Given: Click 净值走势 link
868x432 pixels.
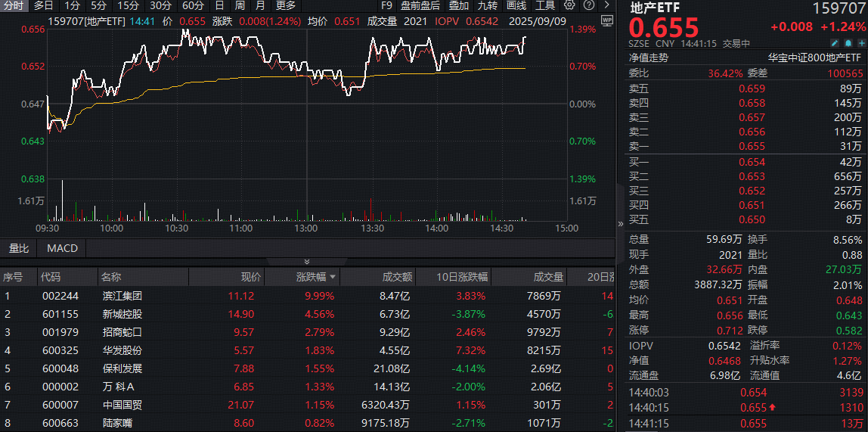Looking at the screenshot, I should [649, 57].
